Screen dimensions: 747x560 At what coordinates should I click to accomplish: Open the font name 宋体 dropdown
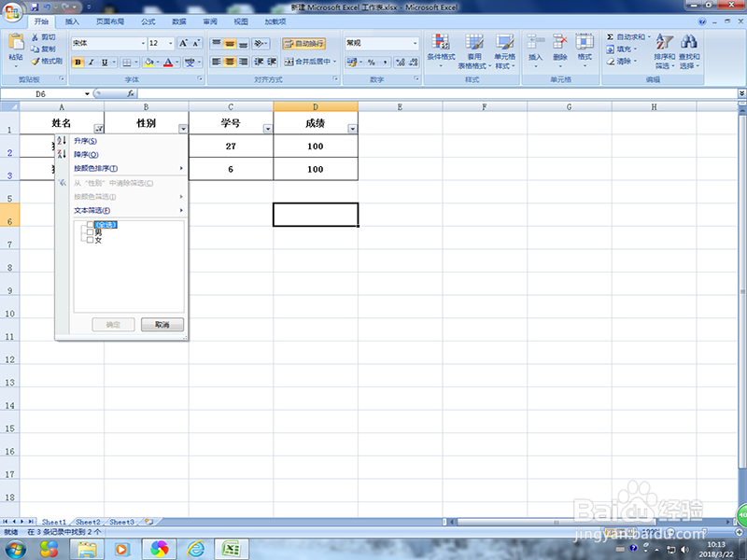[x=143, y=43]
